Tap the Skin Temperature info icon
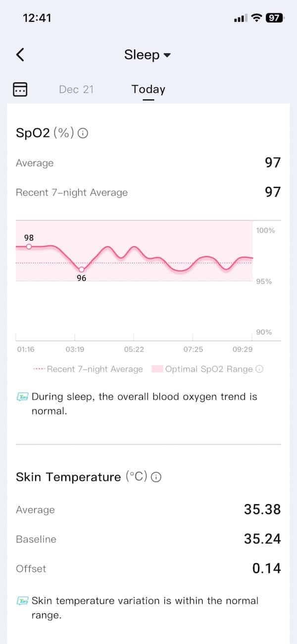 point(156,477)
